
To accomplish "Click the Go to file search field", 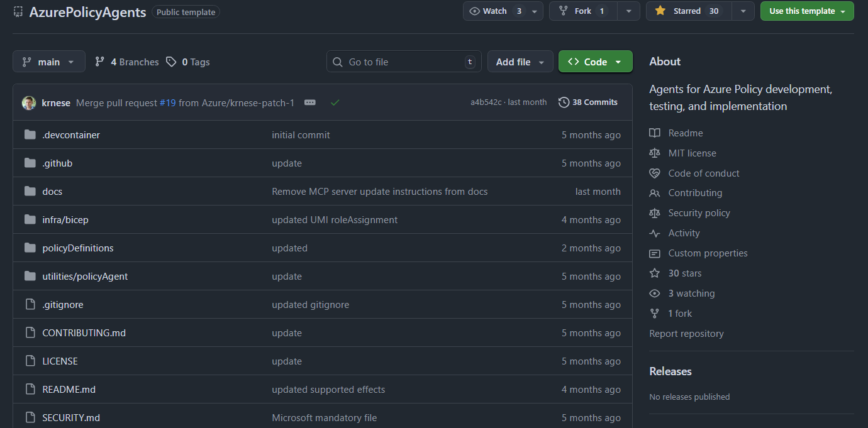I will point(403,62).
